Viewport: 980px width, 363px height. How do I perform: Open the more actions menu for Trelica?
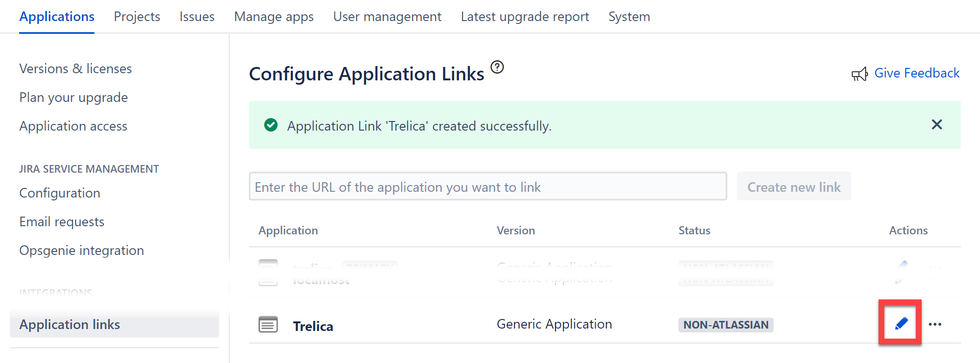click(x=935, y=324)
